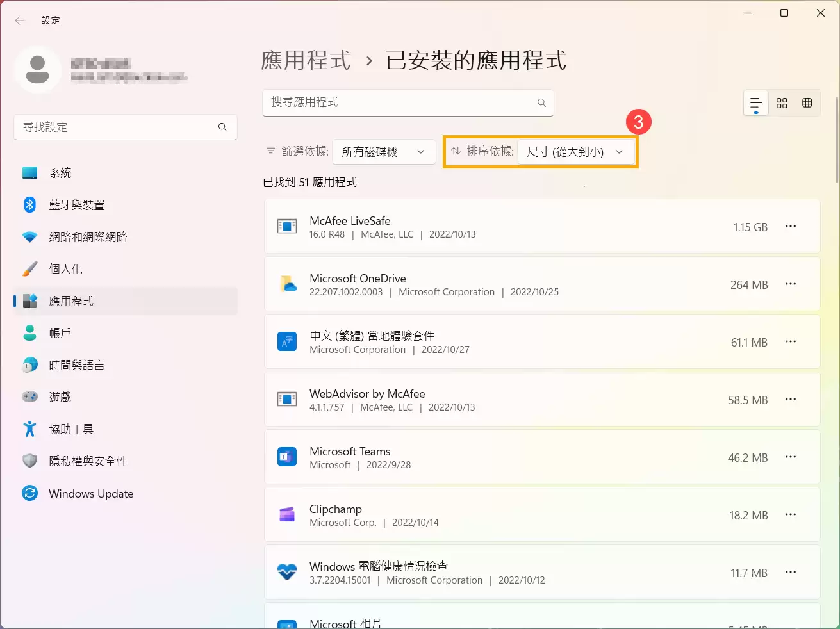Switch to table view layout
Viewport: 840px width, 629px height.
(807, 103)
